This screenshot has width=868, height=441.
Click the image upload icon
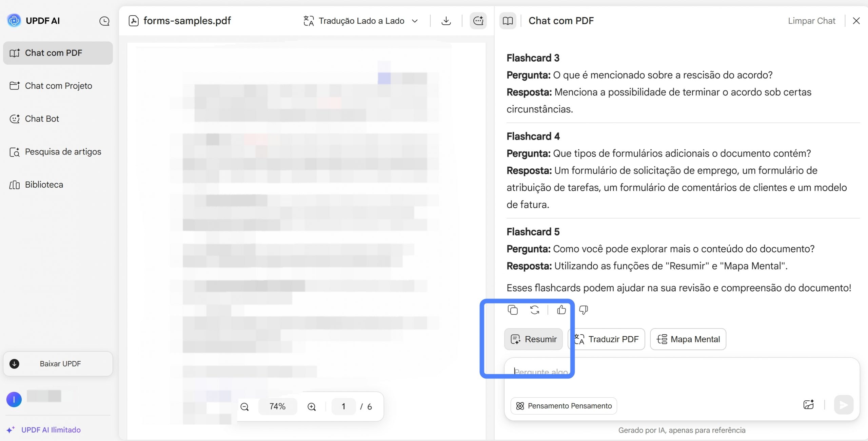[809, 404]
